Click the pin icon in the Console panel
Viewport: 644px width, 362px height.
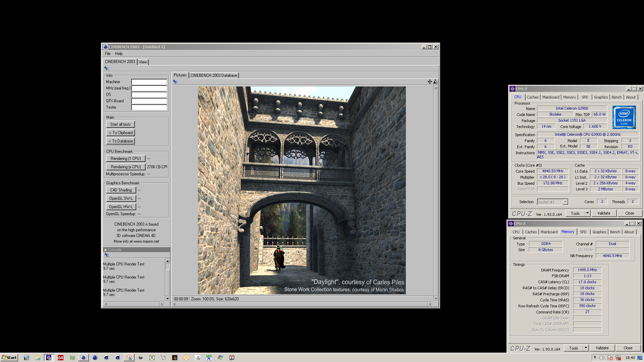point(107,255)
